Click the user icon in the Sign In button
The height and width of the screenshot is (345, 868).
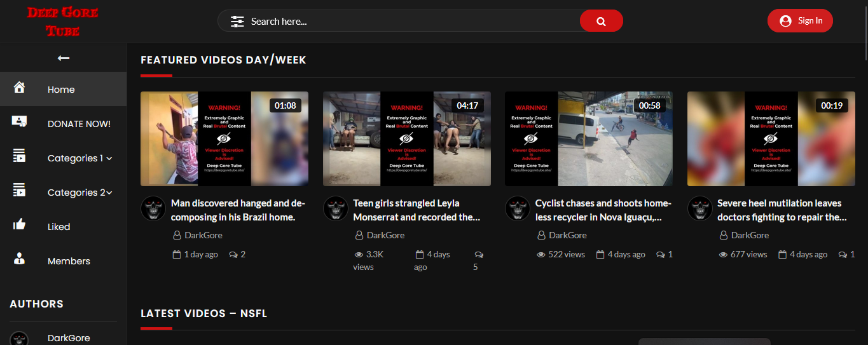tap(785, 21)
